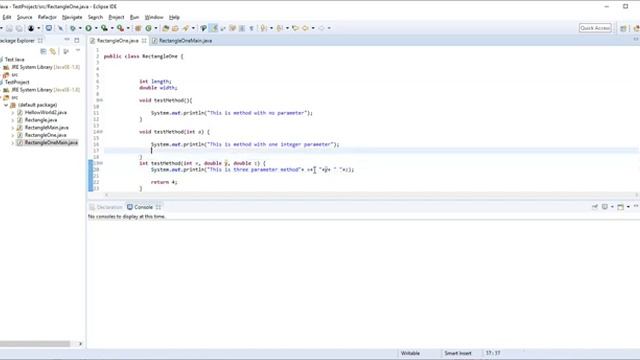Open the Search toolbar dropdown arrow

(x=193, y=28)
